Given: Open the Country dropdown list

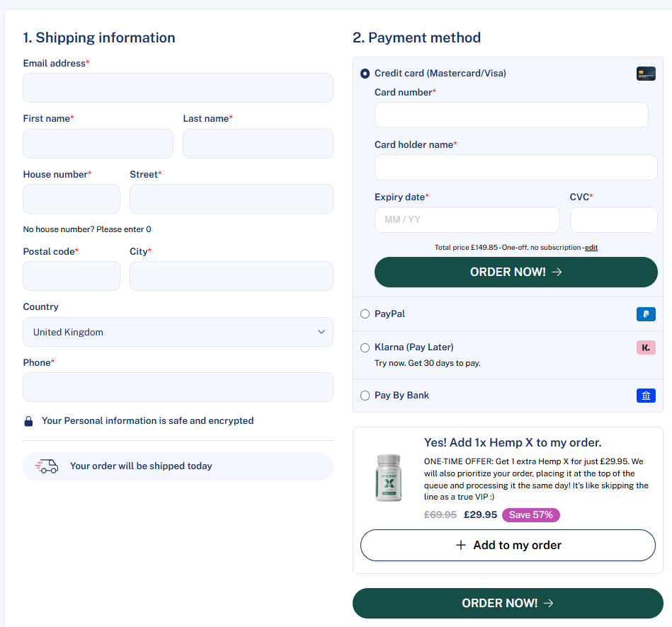Looking at the screenshot, I should [x=178, y=332].
